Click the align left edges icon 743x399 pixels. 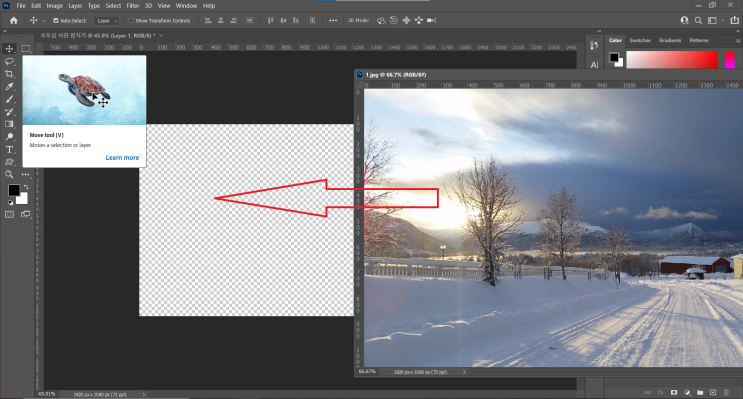pyautogui.click(x=208, y=20)
